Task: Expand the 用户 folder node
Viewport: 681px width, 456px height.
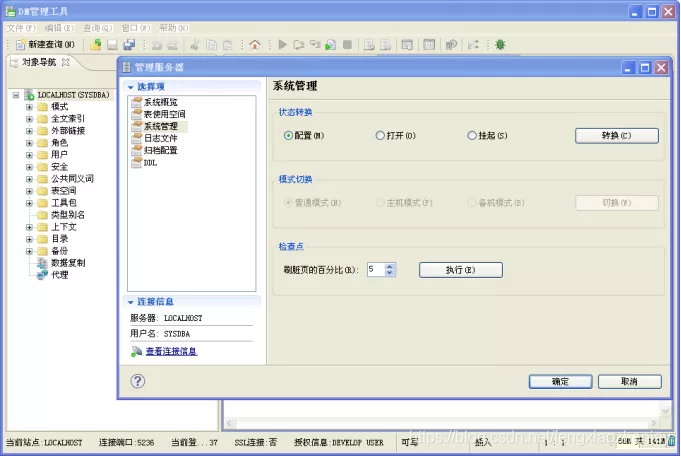Action: click(29, 155)
